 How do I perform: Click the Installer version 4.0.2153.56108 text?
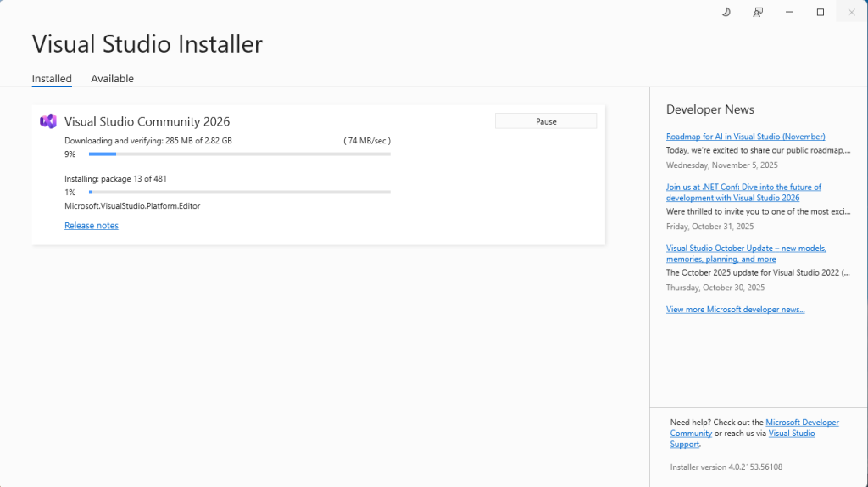(726, 467)
